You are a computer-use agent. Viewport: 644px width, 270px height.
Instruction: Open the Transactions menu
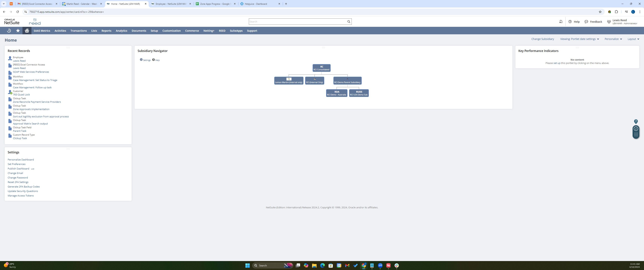[78, 31]
